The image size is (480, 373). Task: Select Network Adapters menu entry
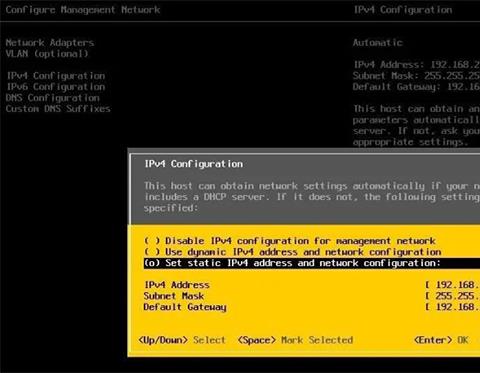coord(50,43)
